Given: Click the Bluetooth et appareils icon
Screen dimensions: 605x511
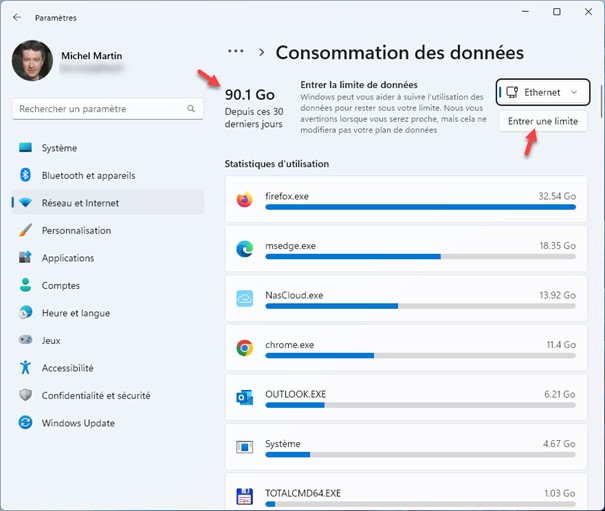Looking at the screenshot, I should point(26,175).
